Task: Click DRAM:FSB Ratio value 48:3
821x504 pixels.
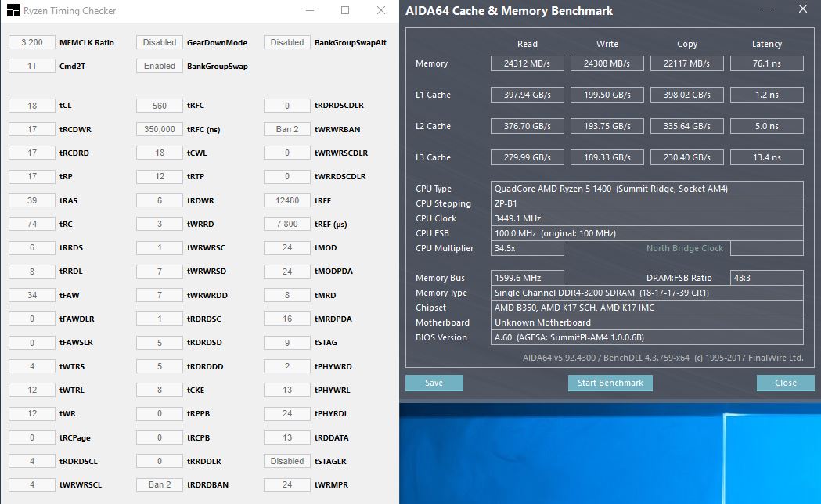Action: 767,278
